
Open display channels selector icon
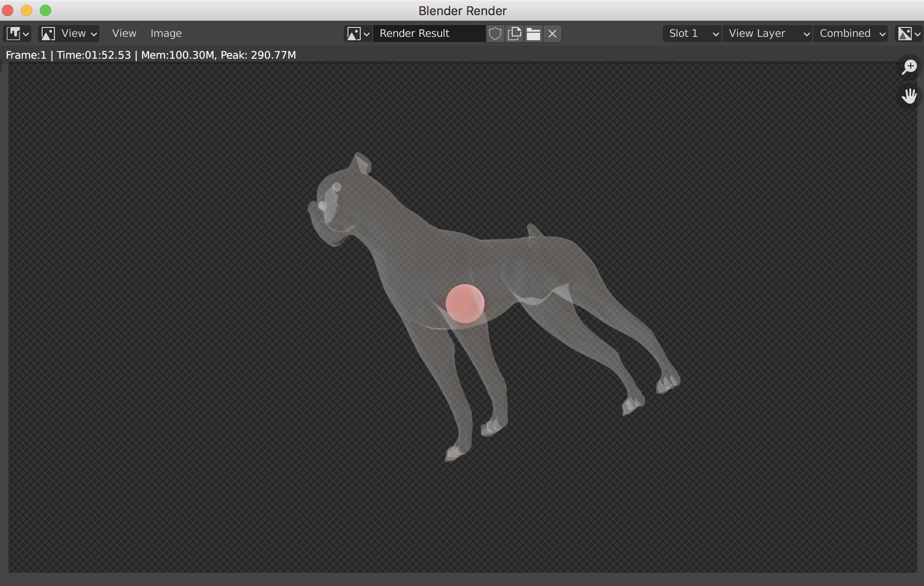(x=908, y=34)
